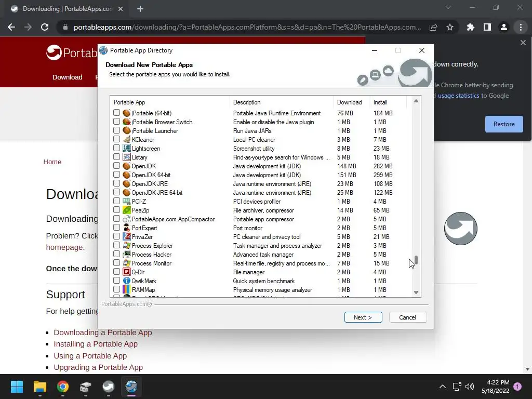Open Upgrading a Portable App link
The image size is (532, 399).
click(x=98, y=367)
